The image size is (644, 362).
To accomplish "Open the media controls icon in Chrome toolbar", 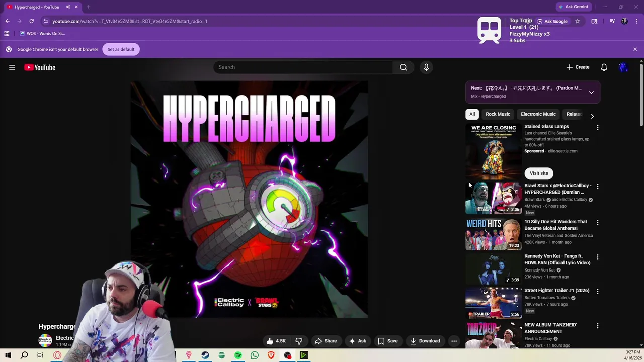I will click(x=612, y=21).
